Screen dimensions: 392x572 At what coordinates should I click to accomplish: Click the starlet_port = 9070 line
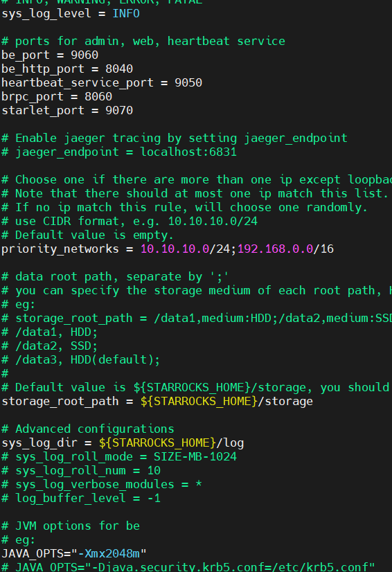tap(67, 111)
